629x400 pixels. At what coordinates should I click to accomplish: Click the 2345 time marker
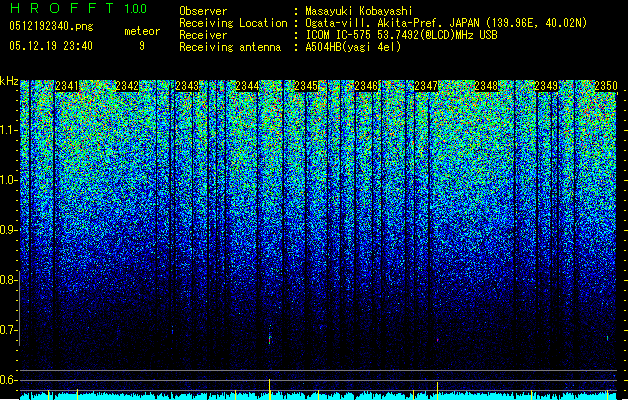coord(306,86)
